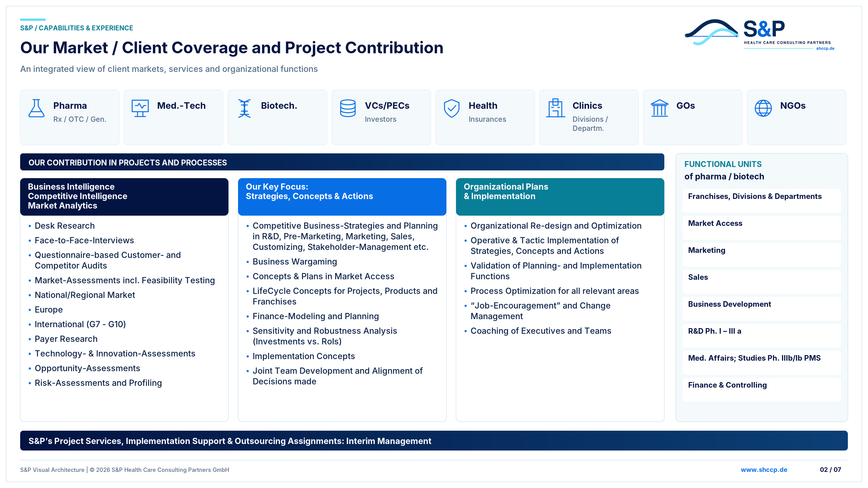Select the R&D Ph. I – III a unit

coord(762,335)
